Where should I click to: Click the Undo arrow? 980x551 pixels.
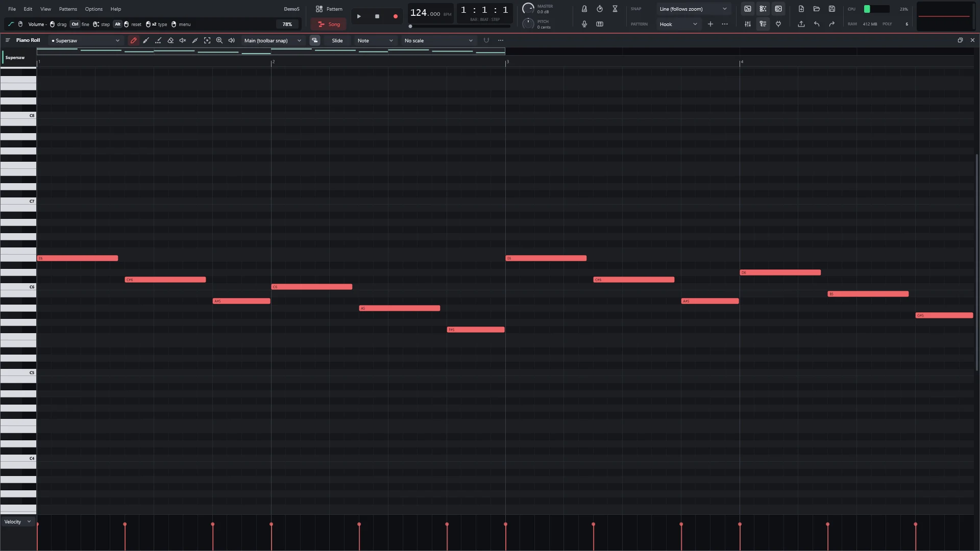pyautogui.click(x=817, y=24)
